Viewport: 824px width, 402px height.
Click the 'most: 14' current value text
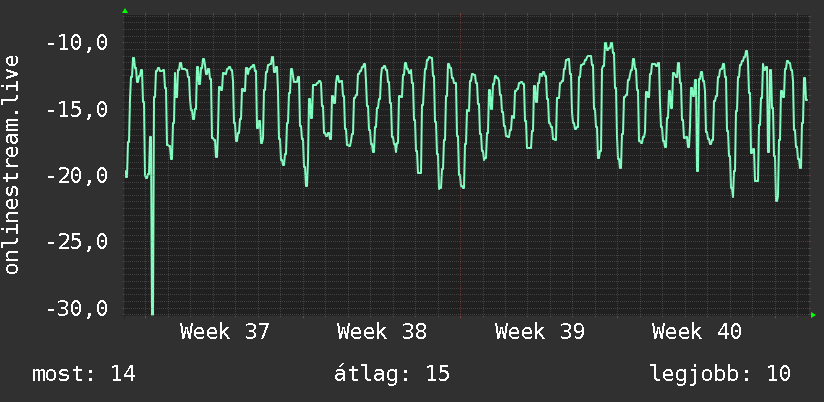click(84, 374)
